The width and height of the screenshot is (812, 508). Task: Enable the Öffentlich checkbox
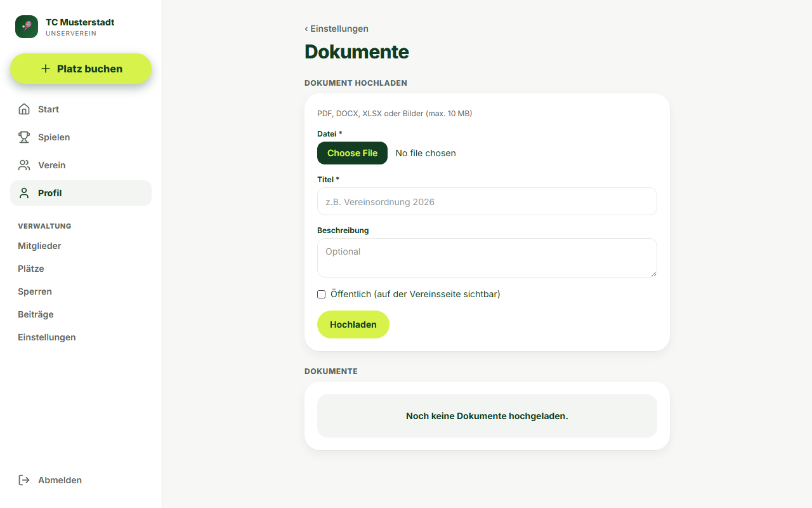321,294
